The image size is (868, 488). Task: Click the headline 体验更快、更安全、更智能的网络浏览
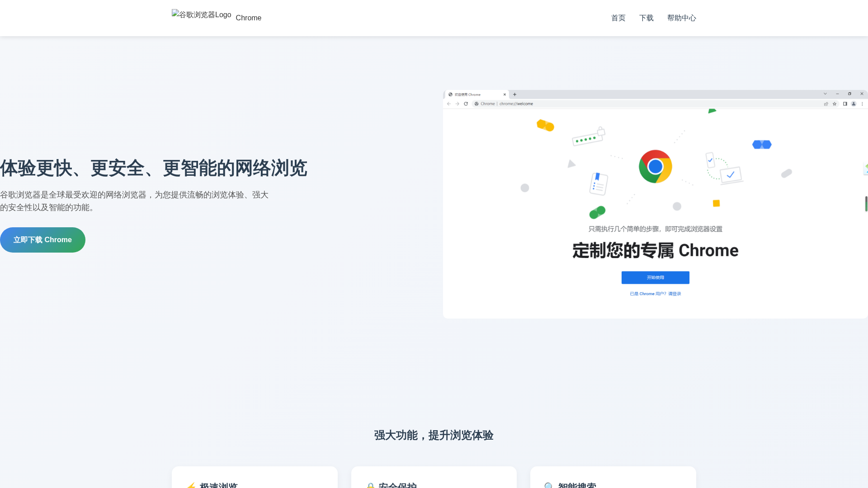click(x=154, y=168)
